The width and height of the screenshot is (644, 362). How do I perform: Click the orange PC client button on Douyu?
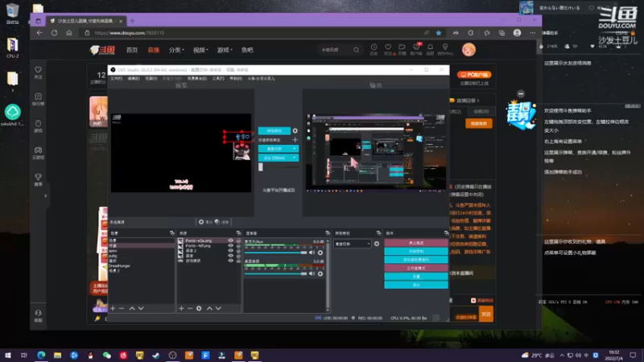(474, 75)
